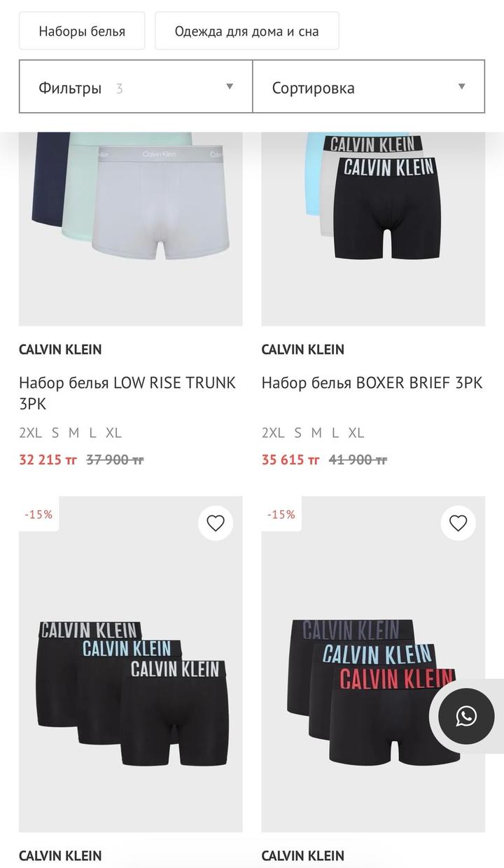This screenshot has width=504, height=868.
Task: Choose size 2XL for LOW RISE TRUNK
Action: (x=31, y=433)
